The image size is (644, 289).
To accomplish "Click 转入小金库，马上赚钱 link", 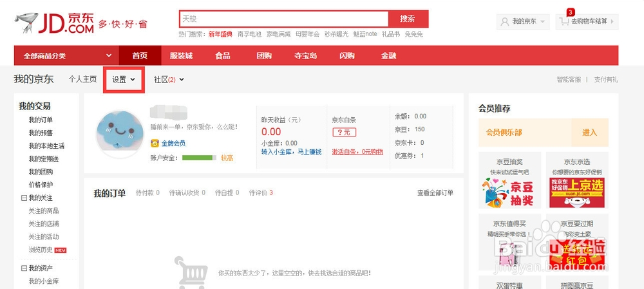I will pos(291,152).
